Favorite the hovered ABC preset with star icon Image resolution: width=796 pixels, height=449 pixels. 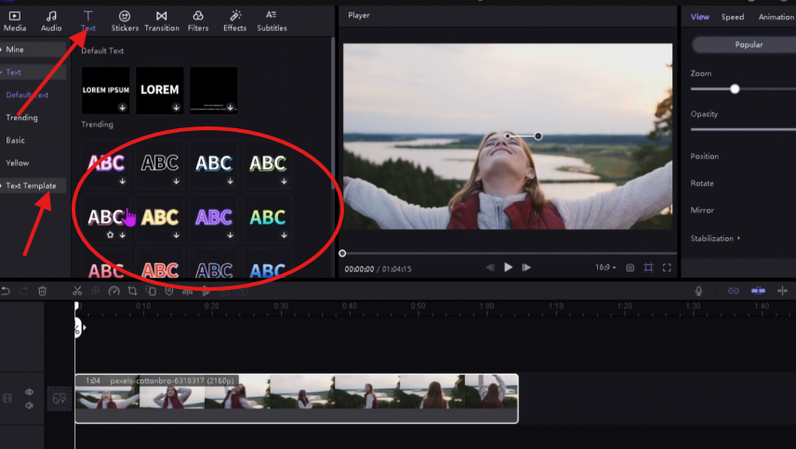[110, 235]
